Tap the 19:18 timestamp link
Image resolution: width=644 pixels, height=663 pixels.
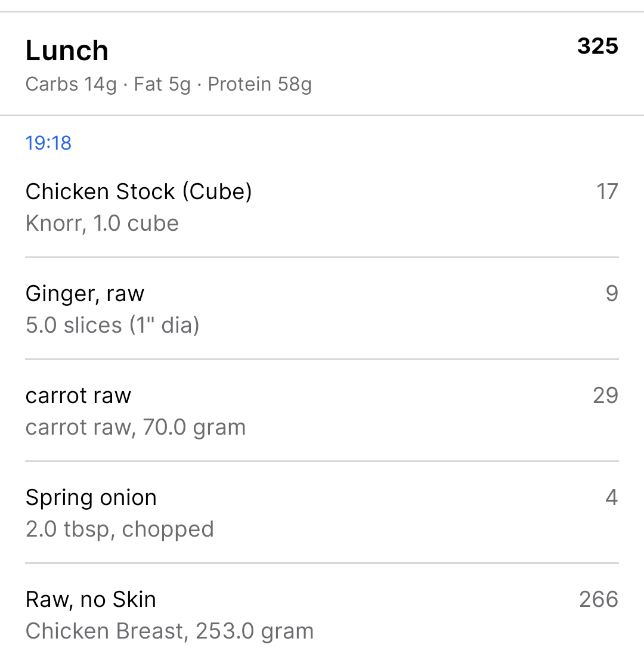[x=48, y=143]
